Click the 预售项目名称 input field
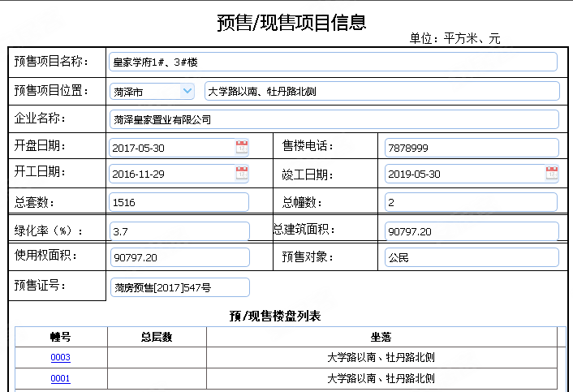The height and width of the screenshot is (392, 573). point(333,62)
